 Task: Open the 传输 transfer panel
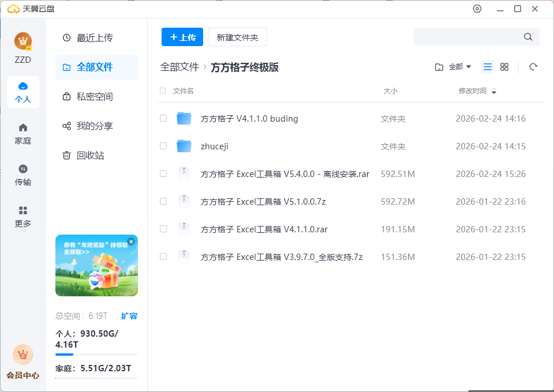[x=23, y=175]
